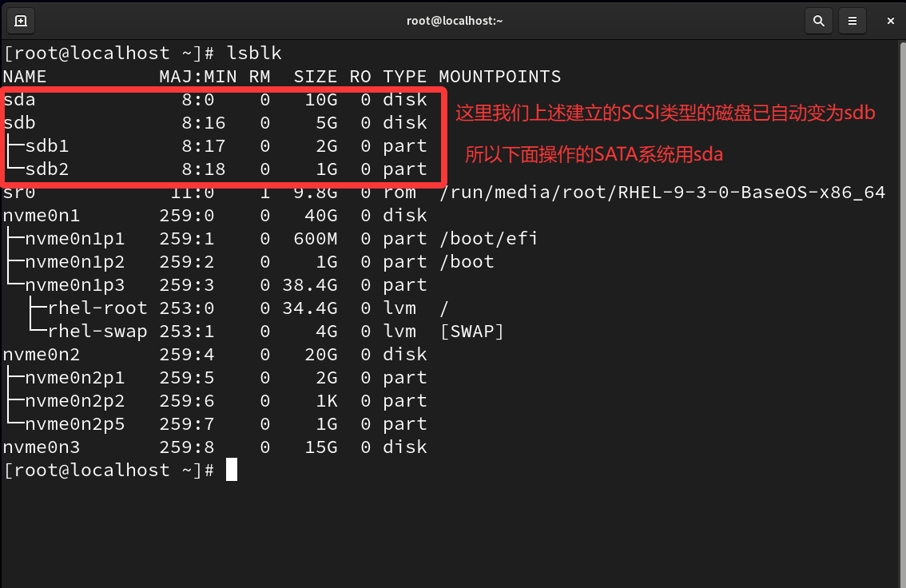Close the terminal window
The height and width of the screenshot is (588, 906).
click(x=890, y=21)
